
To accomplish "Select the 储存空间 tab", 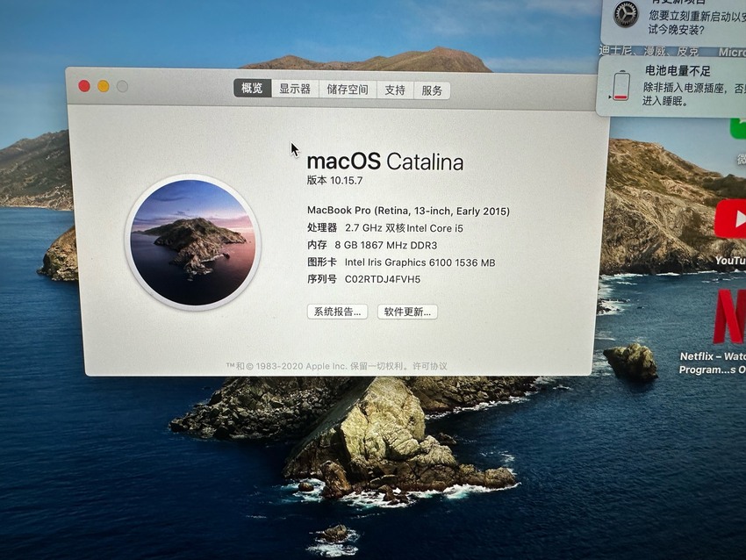I will point(348,90).
